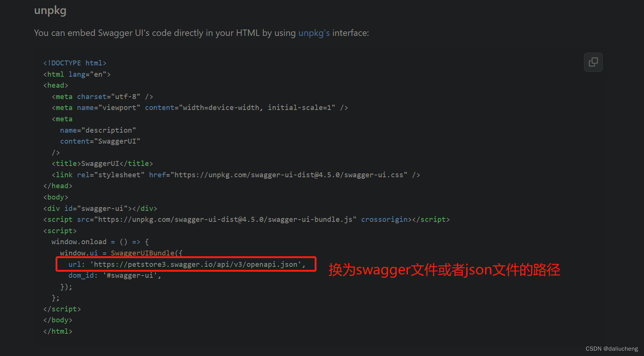Click the meta charset="utf-8" line
Image resolution: width=644 pixels, height=356 pixels.
tap(102, 97)
